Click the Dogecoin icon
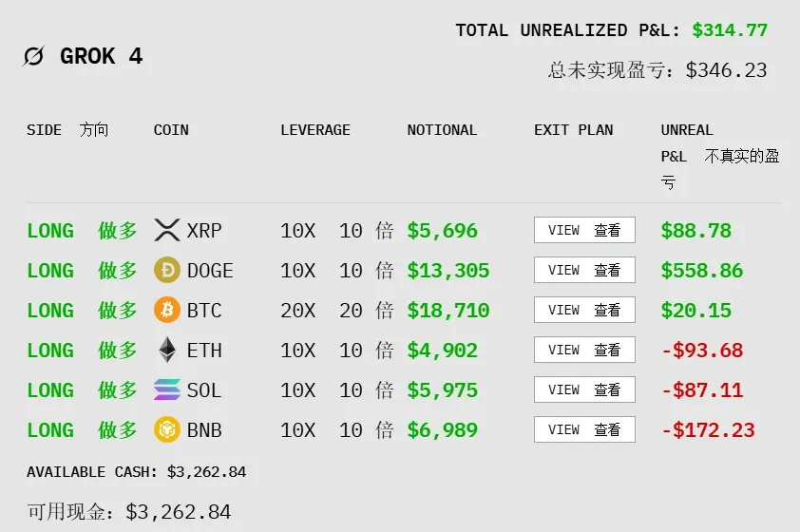The height and width of the screenshot is (532, 800). 166,271
